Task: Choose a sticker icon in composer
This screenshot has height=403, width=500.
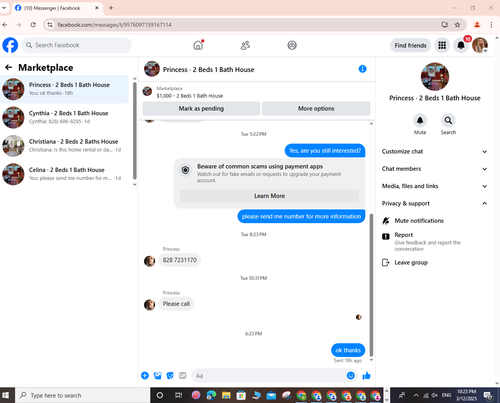Action: (170, 376)
